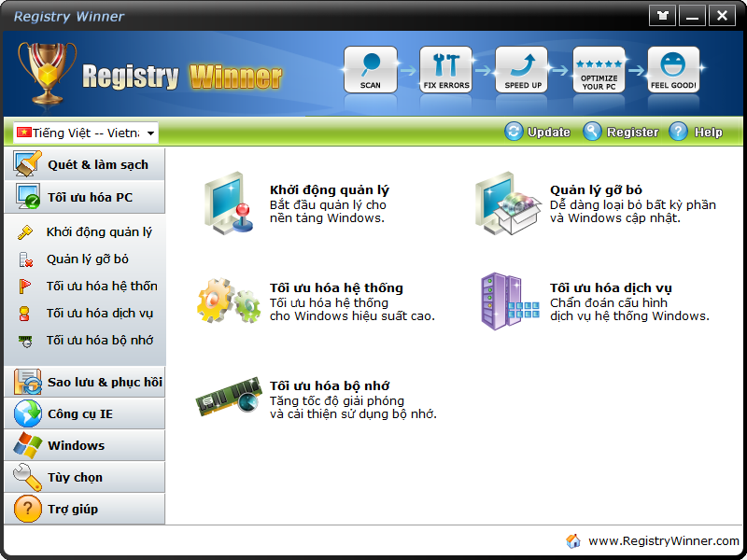Visit www.RegistryWinner.com link
Viewport: 747px width, 560px height.
(664, 541)
